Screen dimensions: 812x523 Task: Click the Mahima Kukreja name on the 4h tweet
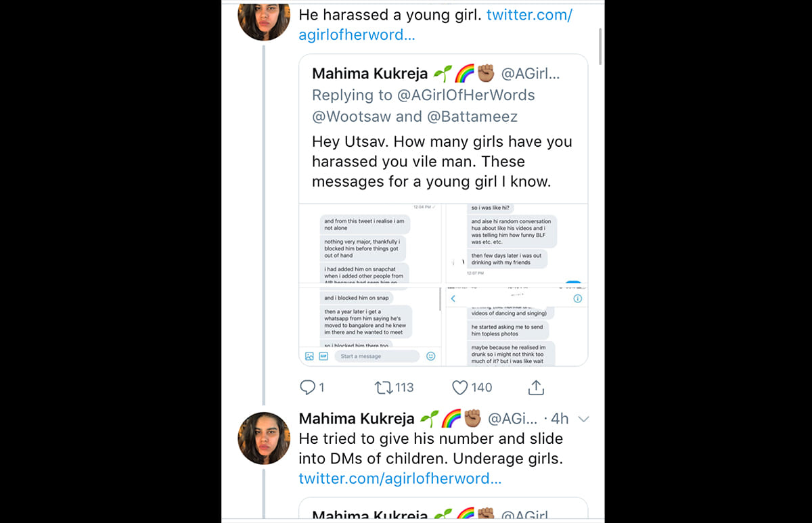click(356, 419)
